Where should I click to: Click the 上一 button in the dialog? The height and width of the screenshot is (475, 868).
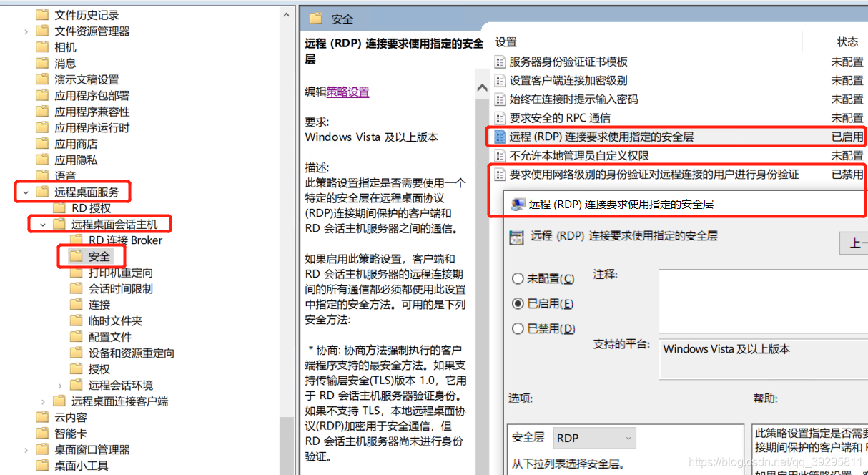point(854,243)
